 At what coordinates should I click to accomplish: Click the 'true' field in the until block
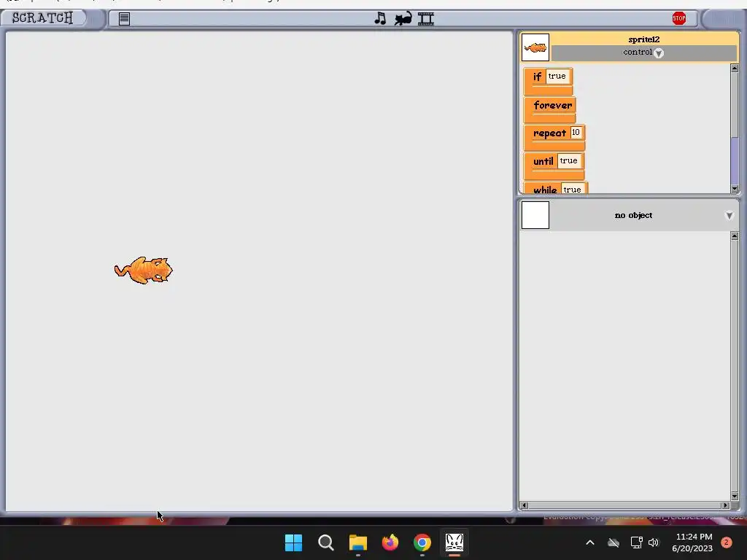click(569, 161)
